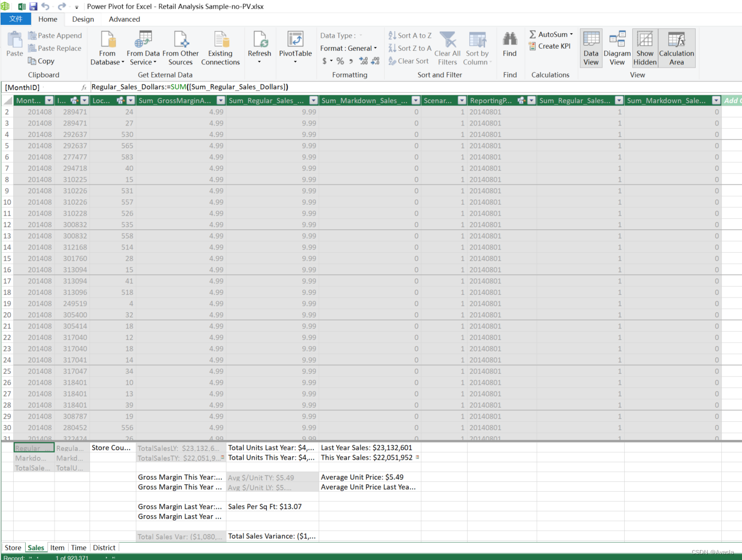Image resolution: width=742 pixels, height=560 pixels.
Task: Refresh the data from the source
Action: pos(260,48)
